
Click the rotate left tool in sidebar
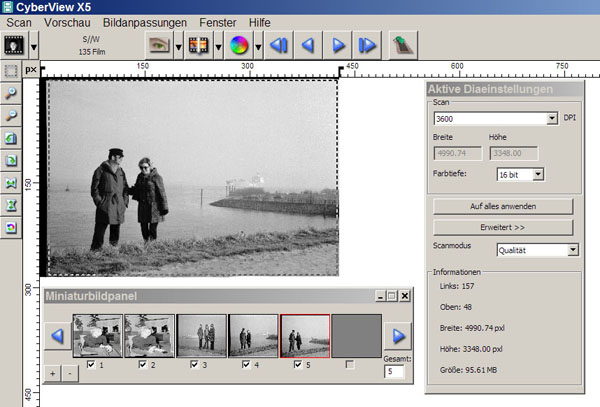pyautogui.click(x=11, y=138)
